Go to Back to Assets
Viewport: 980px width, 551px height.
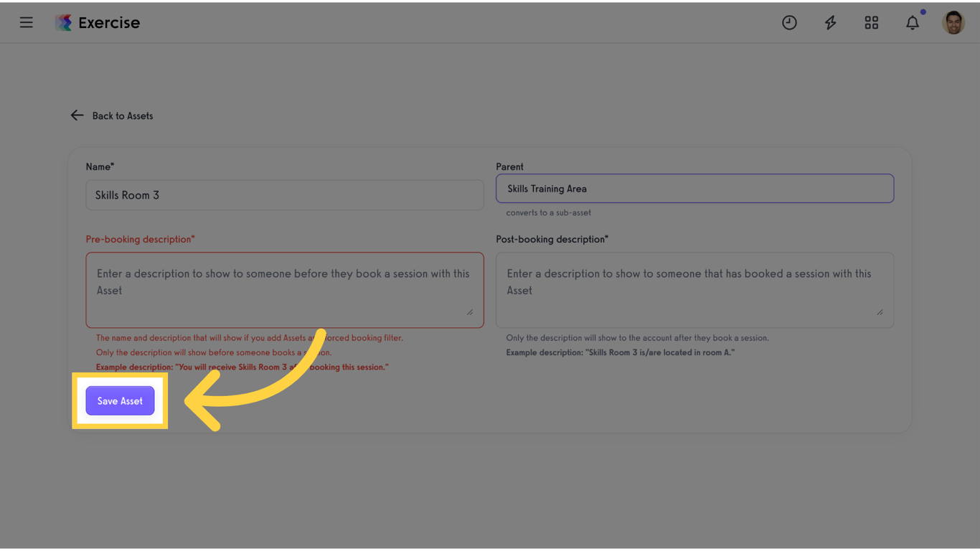(x=123, y=116)
